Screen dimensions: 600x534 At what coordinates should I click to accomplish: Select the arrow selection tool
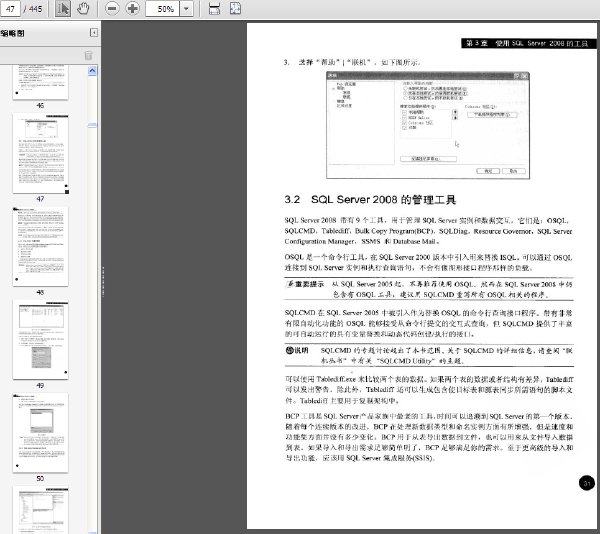tap(63, 8)
